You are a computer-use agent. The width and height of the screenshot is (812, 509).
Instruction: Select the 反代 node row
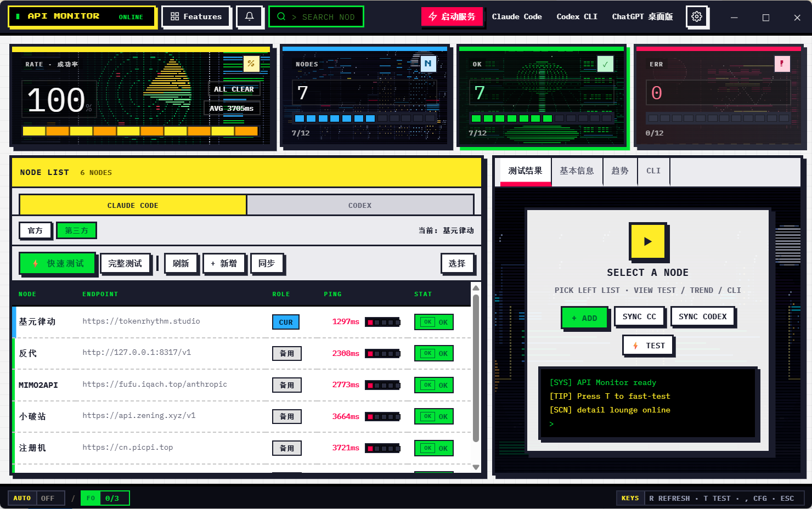click(241, 353)
